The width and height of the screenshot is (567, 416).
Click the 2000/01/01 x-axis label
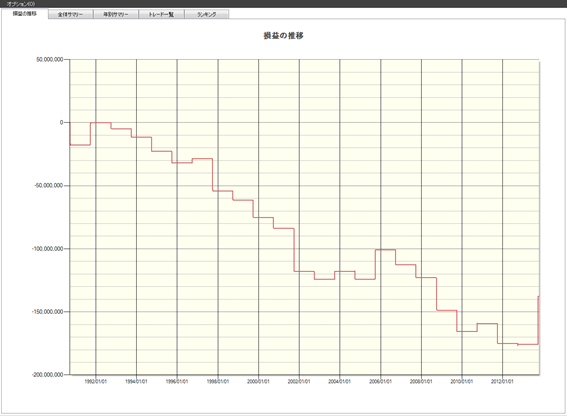(258, 382)
